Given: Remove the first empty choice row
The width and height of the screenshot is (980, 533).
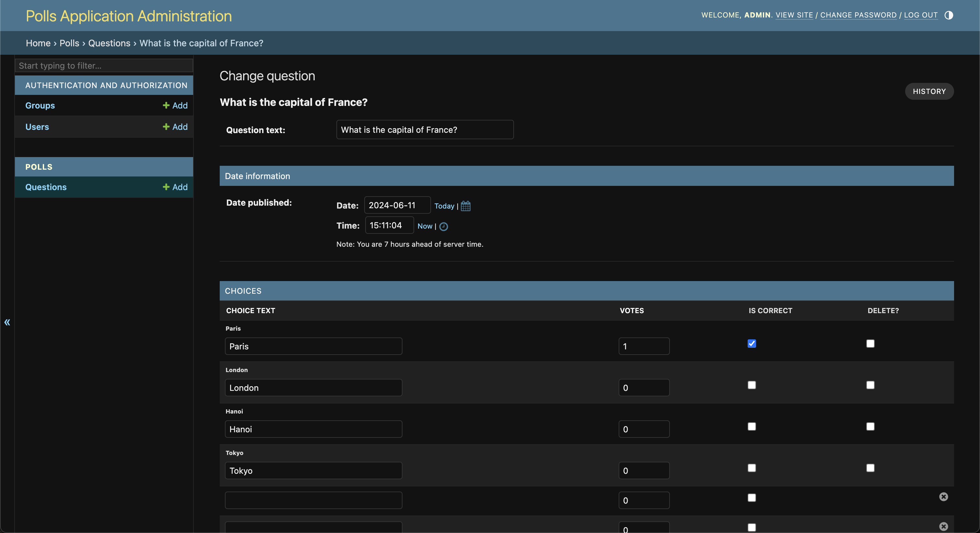Looking at the screenshot, I should pos(943,496).
